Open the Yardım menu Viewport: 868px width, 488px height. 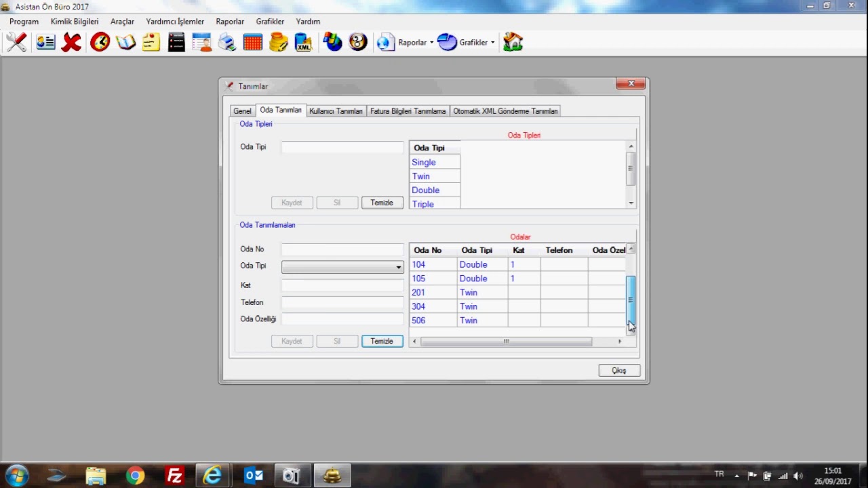coord(308,22)
